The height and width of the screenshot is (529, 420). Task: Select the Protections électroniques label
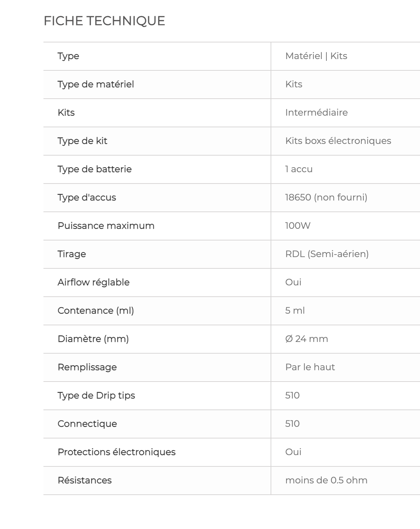117,452
